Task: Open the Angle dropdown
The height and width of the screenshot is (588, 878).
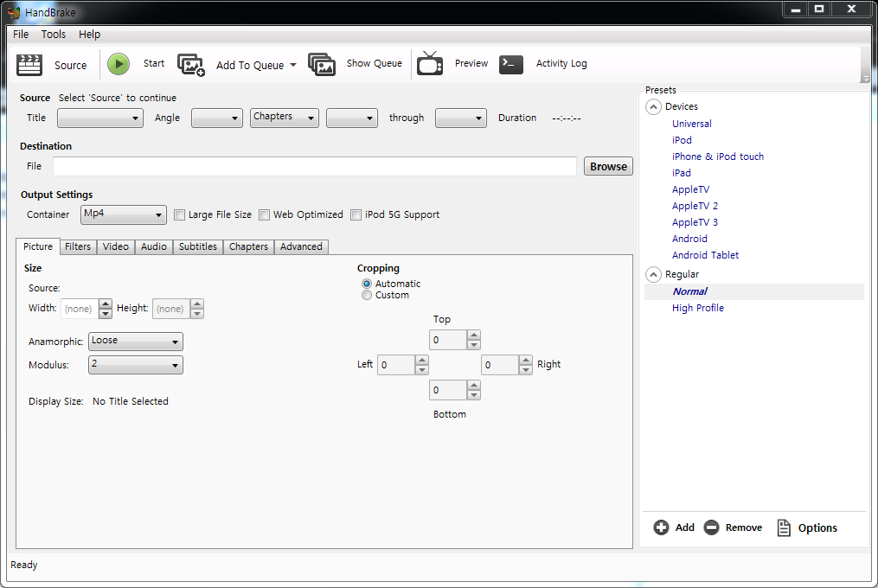Action: (217, 118)
